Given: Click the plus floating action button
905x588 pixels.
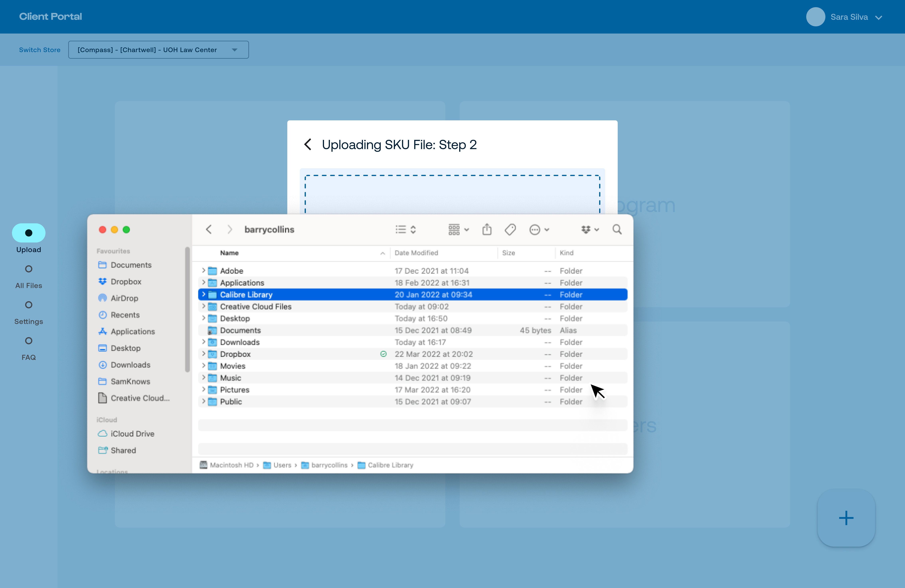Looking at the screenshot, I should coord(846,518).
